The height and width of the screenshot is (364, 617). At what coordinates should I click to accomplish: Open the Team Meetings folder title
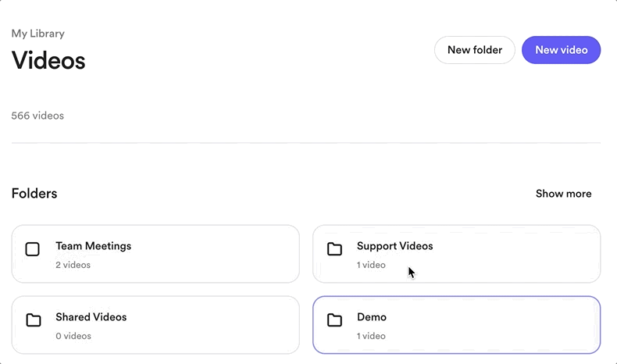coord(93,246)
